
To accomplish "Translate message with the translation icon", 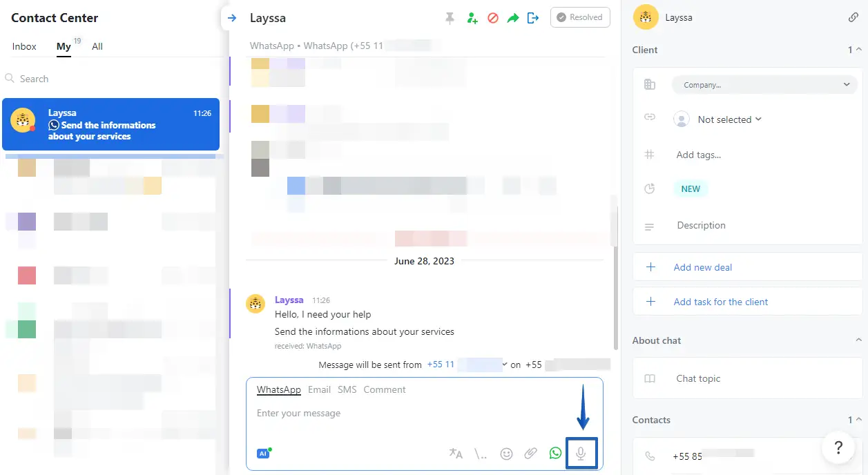I will point(456,454).
